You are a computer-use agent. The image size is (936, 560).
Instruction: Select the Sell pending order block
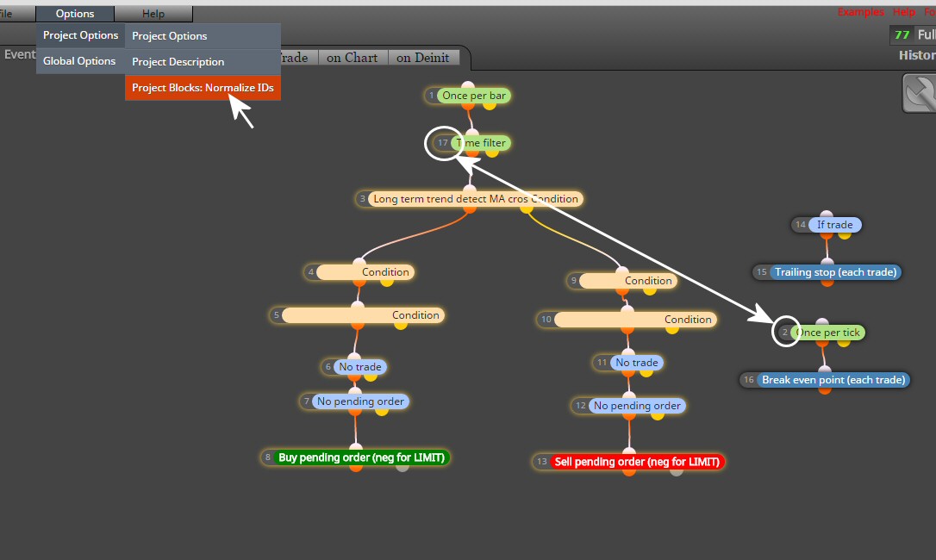(637, 462)
